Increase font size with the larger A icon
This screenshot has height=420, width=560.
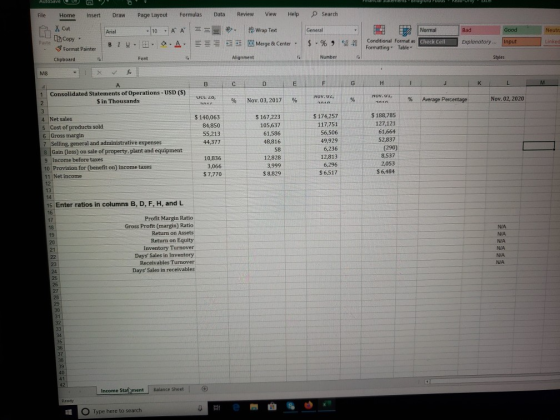click(173, 31)
